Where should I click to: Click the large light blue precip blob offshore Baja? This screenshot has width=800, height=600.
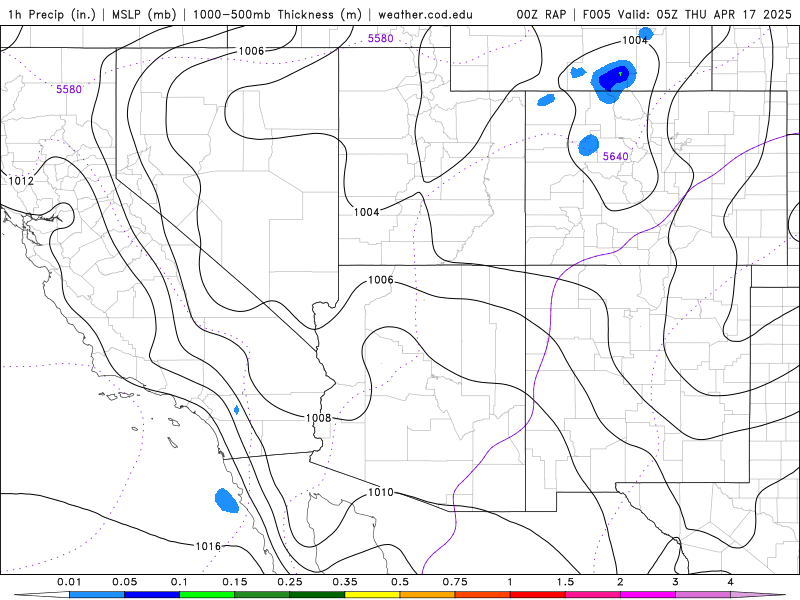tap(227, 501)
